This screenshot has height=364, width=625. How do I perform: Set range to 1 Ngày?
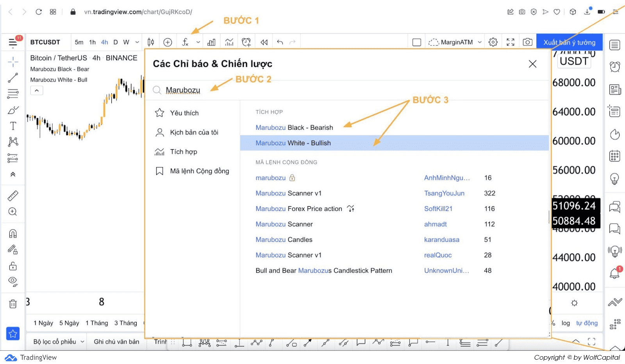click(x=43, y=323)
